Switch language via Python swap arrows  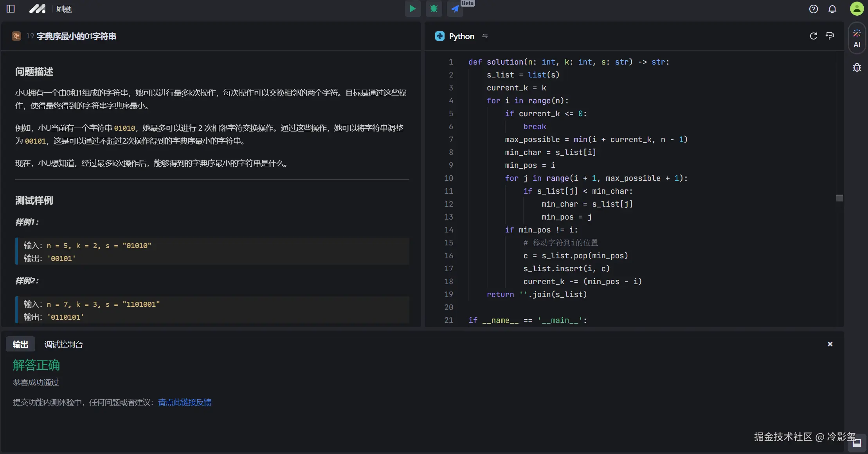485,36
